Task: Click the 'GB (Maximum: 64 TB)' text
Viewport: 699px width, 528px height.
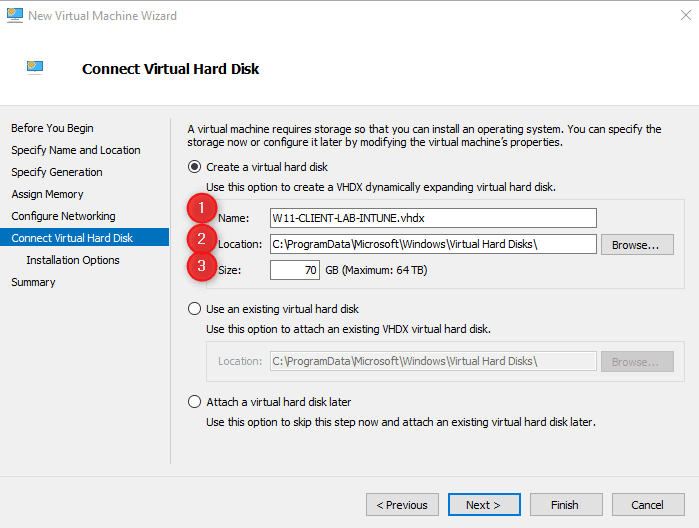Action: point(376,270)
